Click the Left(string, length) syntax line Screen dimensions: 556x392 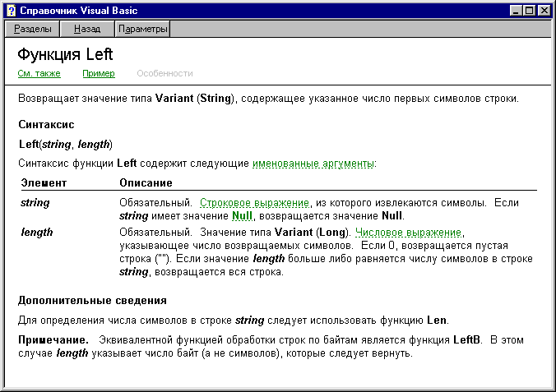click(x=66, y=145)
